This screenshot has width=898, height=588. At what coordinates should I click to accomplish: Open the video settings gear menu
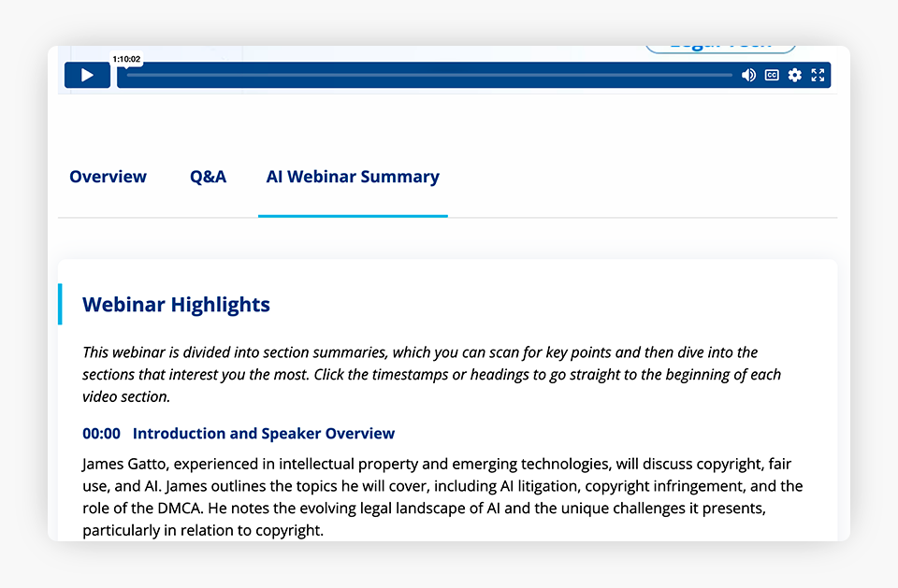pos(795,76)
